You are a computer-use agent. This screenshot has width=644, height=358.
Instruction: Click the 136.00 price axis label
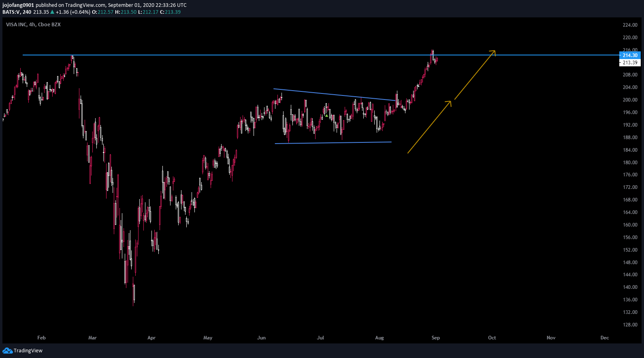tap(630, 300)
